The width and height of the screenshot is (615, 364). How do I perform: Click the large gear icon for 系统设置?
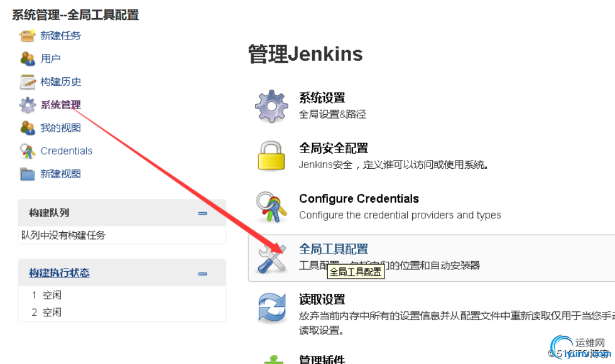[x=271, y=106]
